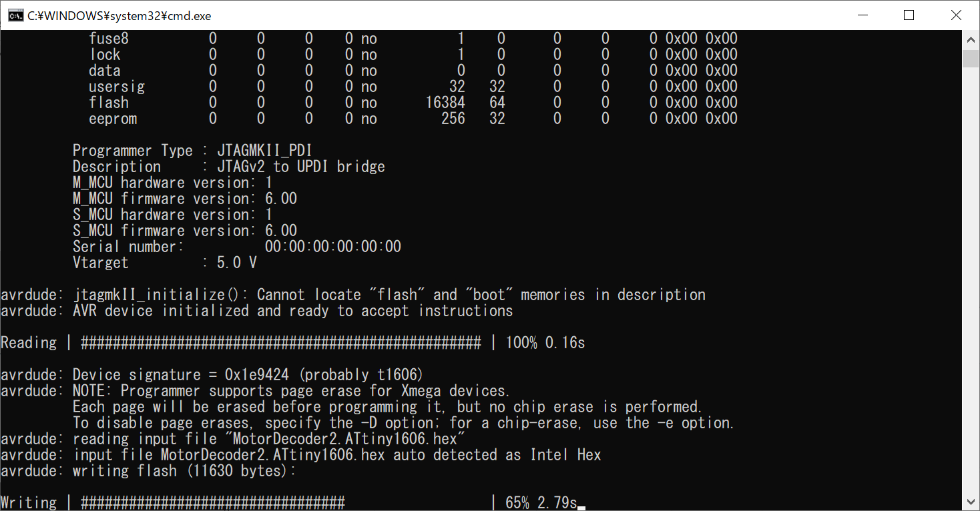Click the Writing progress bar hashes
The height and width of the screenshot is (511, 980).
click(212, 503)
